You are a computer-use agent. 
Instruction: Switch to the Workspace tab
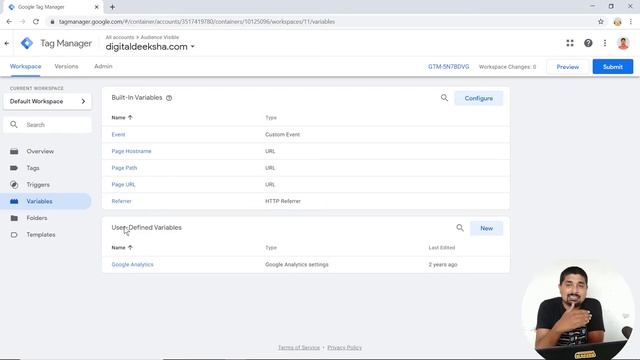pyautogui.click(x=25, y=67)
